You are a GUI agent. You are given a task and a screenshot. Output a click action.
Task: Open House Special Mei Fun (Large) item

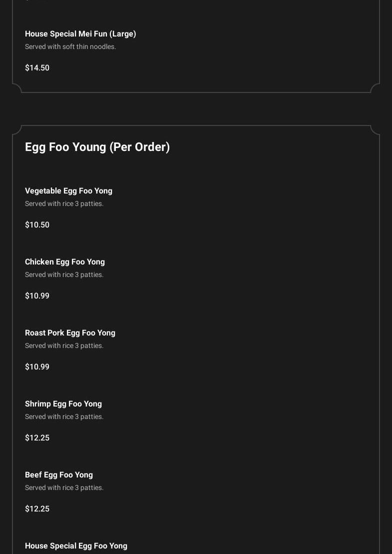pos(80,34)
